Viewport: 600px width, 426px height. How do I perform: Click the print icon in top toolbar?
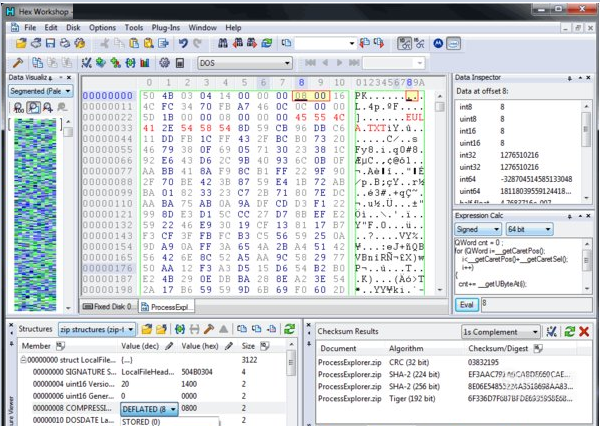pos(65,43)
